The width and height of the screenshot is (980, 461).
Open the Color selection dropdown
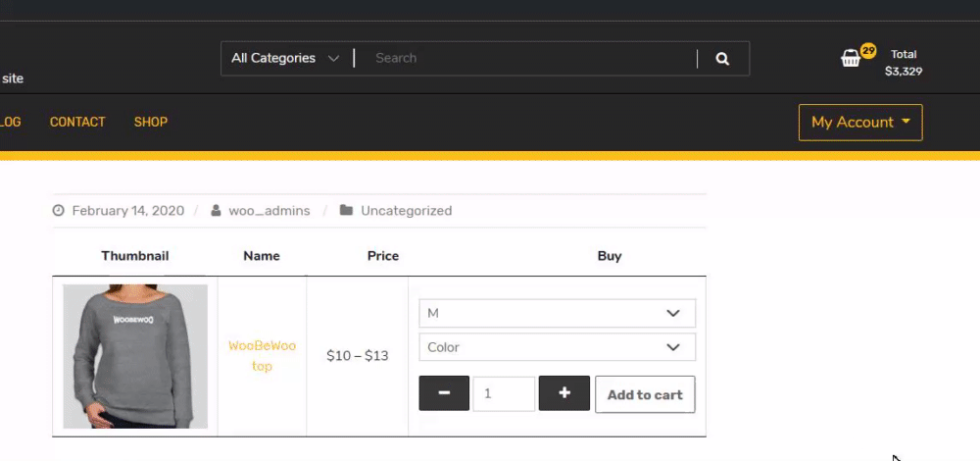point(557,347)
